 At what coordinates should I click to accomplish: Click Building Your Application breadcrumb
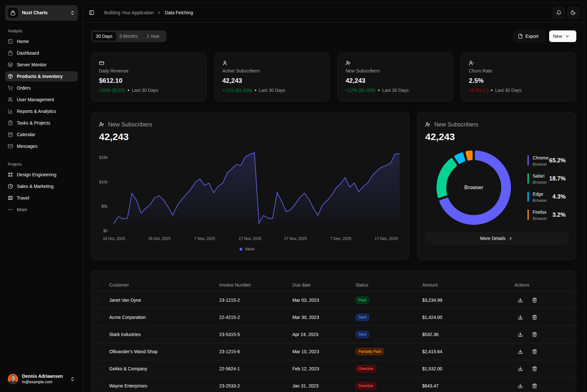(129, 13)
